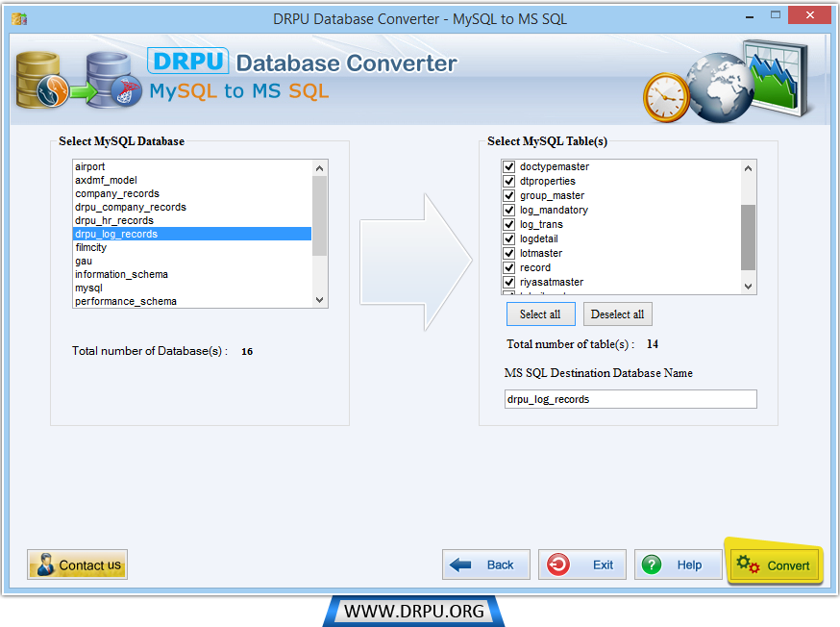Select the filmcity database

[192, 247]
